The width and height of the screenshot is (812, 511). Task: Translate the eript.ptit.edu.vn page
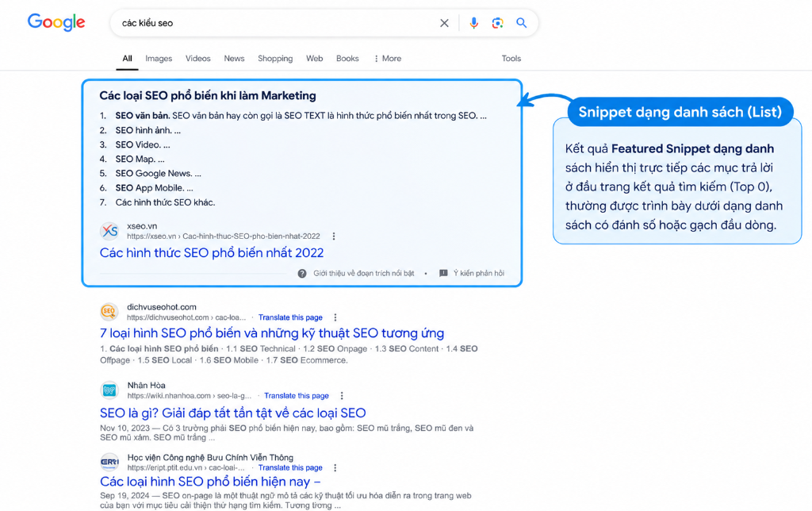[x=290, y=467]
